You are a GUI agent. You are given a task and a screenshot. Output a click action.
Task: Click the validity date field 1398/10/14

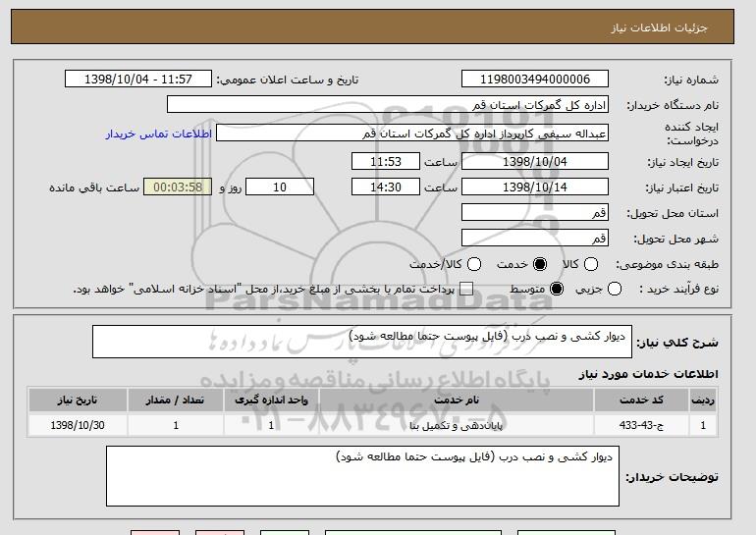[535, 187]
